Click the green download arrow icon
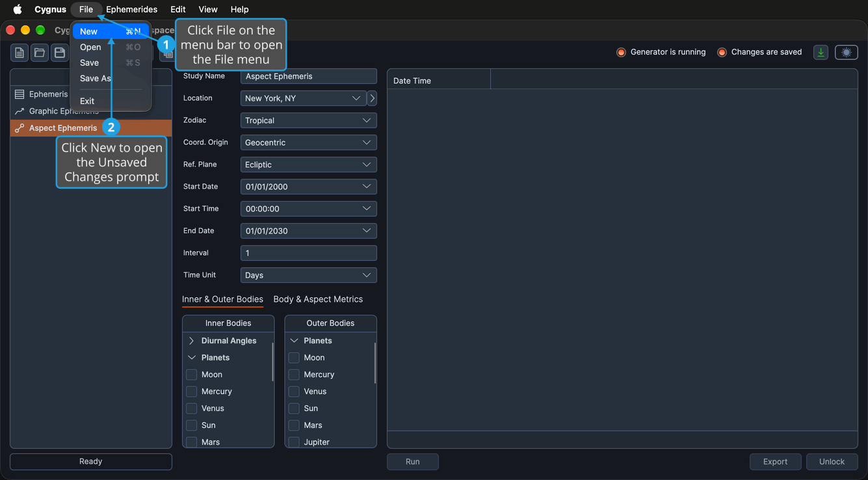This screenshot has height=480, width=868. point(821,53)
